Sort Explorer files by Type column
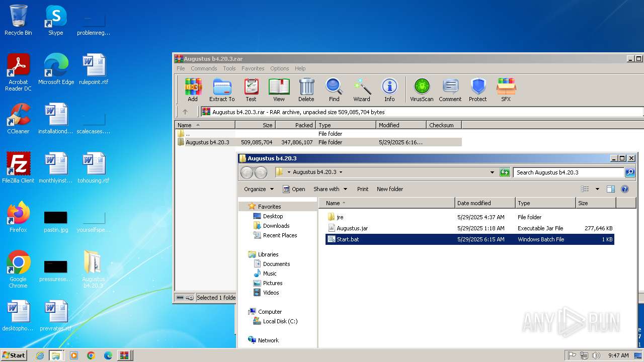This screenshot has width=644, height=362. (x=545, y=203)
